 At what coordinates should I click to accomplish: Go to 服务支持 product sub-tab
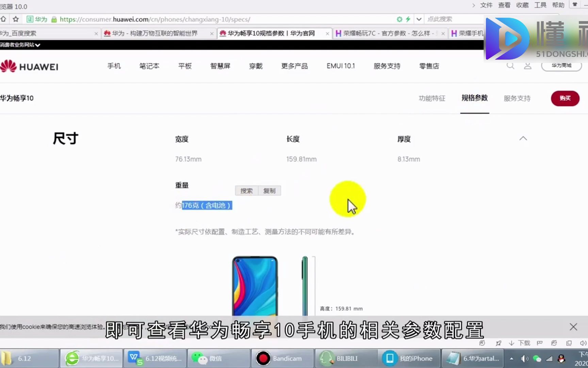click(x=517, y=98)
